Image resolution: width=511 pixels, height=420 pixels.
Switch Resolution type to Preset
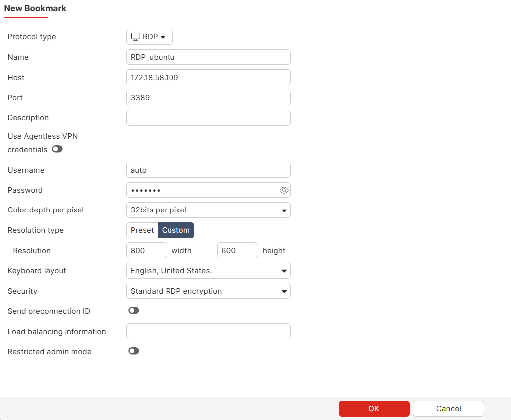[142, 230]
